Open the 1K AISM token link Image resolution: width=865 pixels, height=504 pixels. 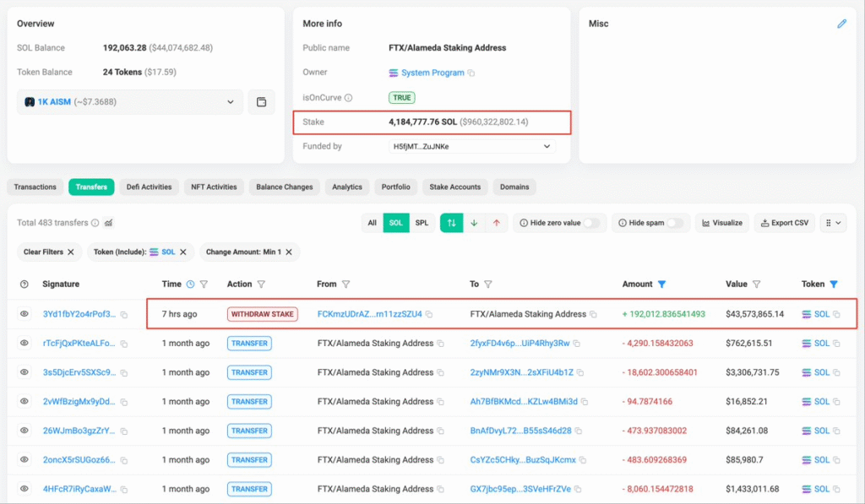pyautogui.click(x=54, y=102)
